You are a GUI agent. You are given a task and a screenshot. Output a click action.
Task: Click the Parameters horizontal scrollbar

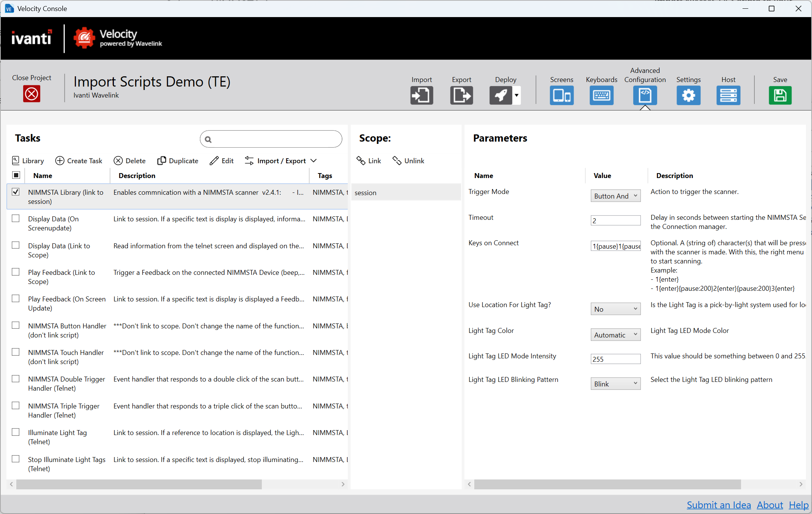click(607, 484)
